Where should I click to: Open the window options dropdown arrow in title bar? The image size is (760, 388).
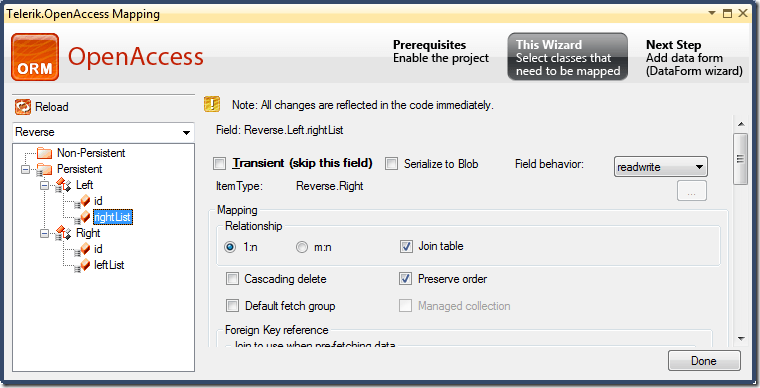(712, 13)
